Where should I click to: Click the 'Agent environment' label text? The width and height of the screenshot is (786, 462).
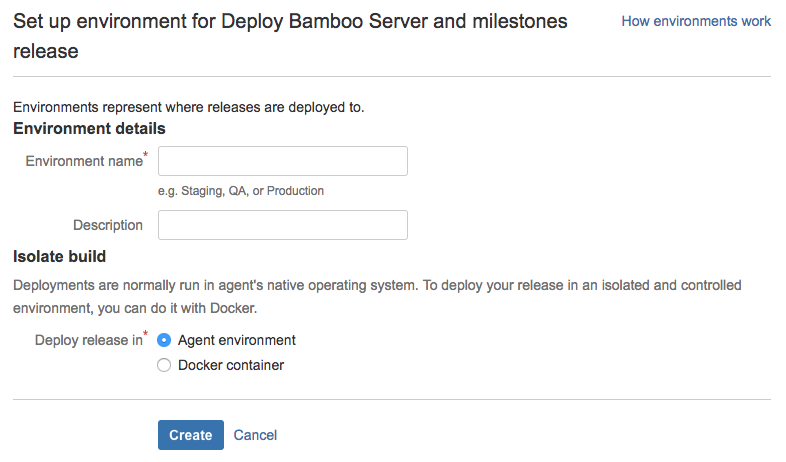point(237,340)
